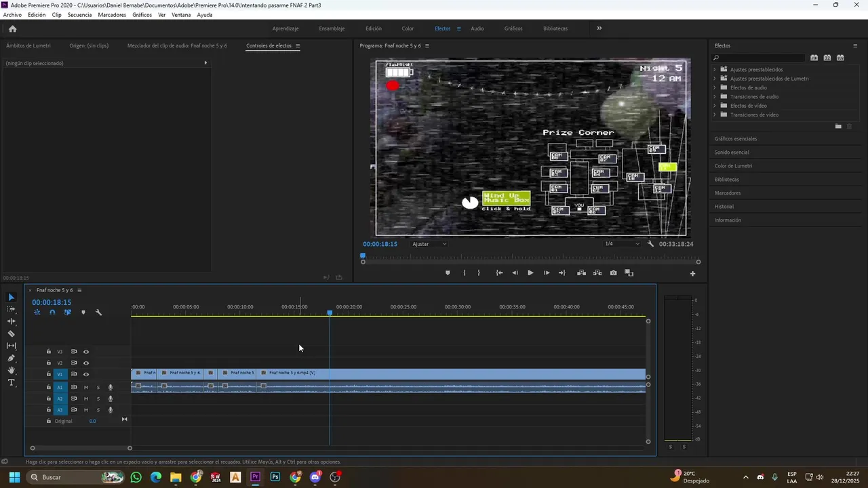This screenshot has height=488, width=868.
Task: Click New Custom Bin in Effects panel
Action: [838, 126]
